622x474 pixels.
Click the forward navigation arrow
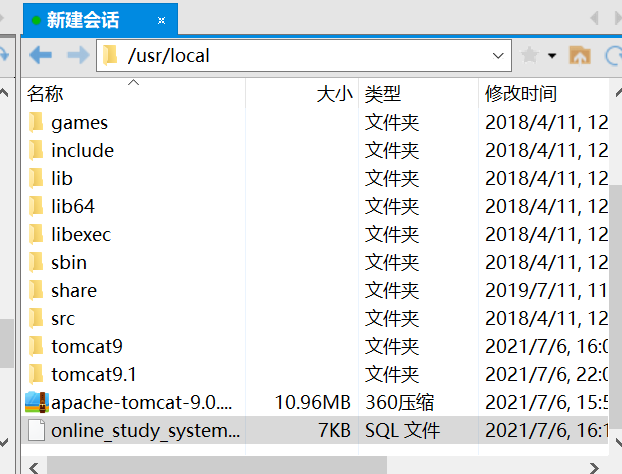tap(78, 55)
